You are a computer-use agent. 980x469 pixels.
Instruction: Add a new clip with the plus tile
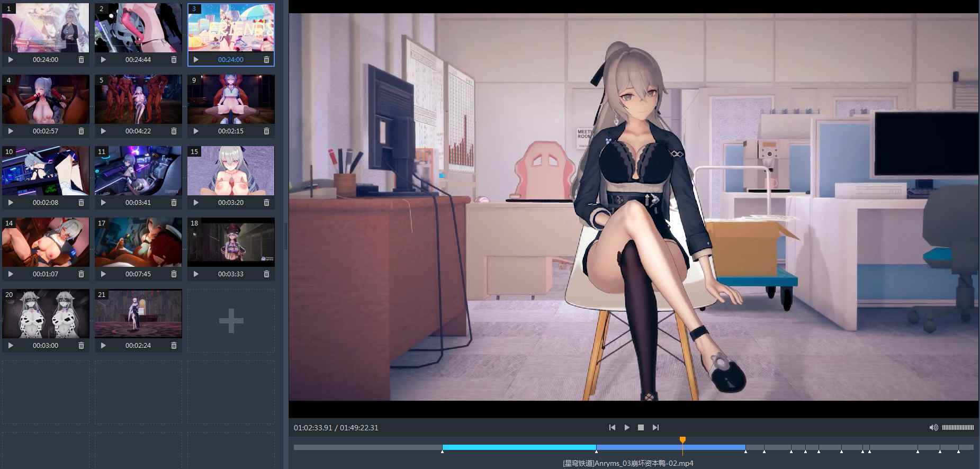pyautogui.click(x=231, y=321)
